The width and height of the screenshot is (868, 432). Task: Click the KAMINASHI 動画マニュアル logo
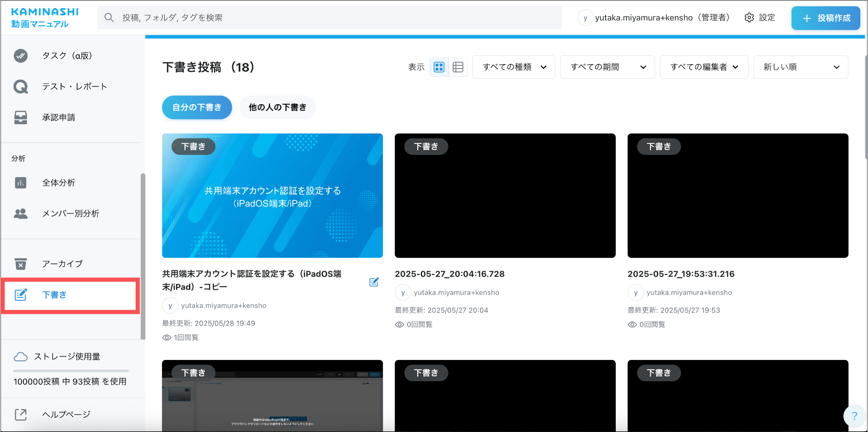pyautogui.click(x=45, y=18)
